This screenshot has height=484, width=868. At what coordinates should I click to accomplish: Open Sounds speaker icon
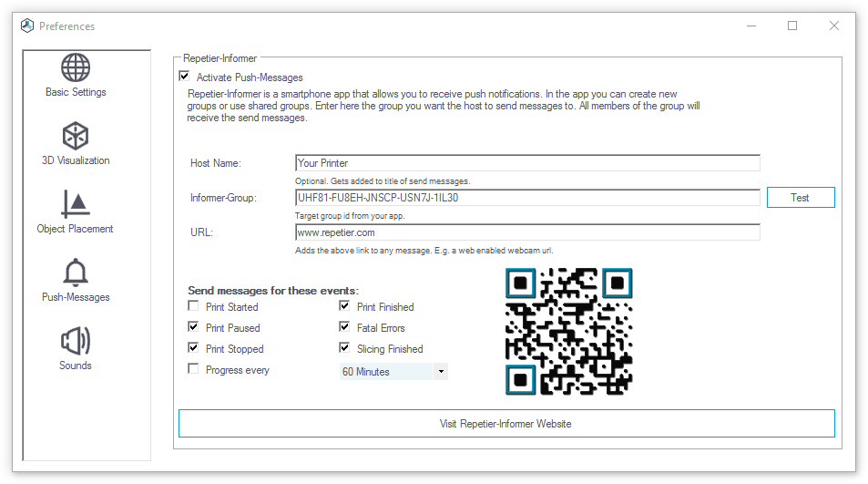(x=76, y=341)
